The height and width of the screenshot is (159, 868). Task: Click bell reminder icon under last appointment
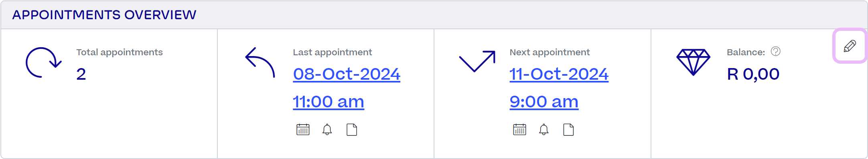point(327,130)
